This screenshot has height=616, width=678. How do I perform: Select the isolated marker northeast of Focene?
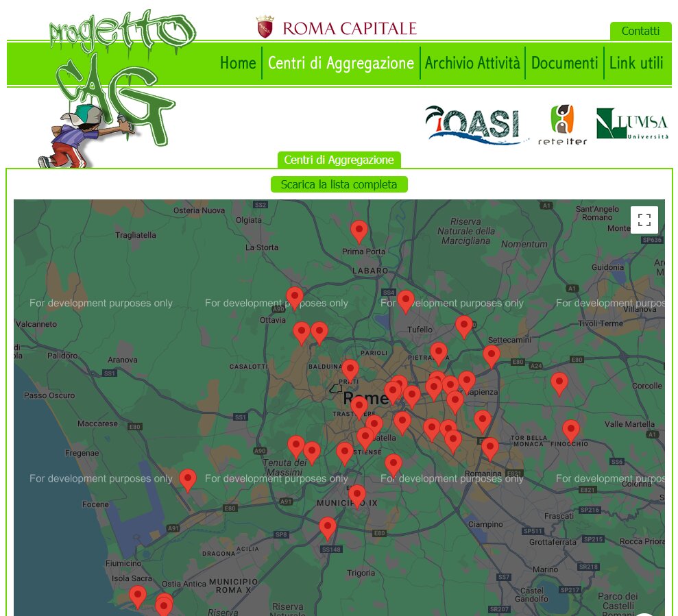pyautogui.click(x=188, y=479)
